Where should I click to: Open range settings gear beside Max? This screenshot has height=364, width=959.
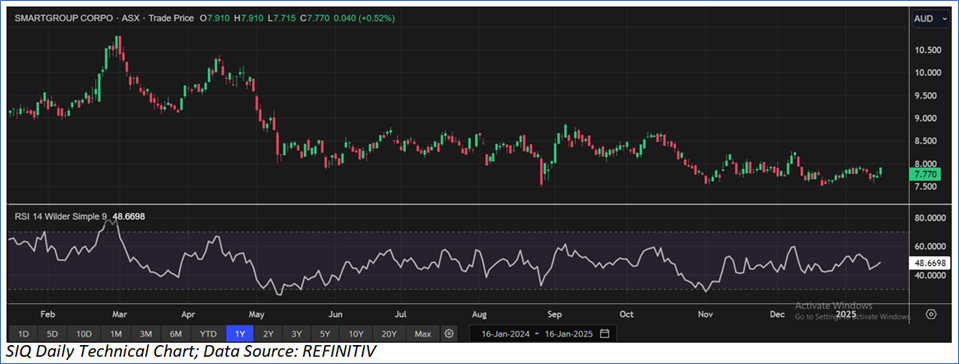pyautogui.click(x=450, y=334)
